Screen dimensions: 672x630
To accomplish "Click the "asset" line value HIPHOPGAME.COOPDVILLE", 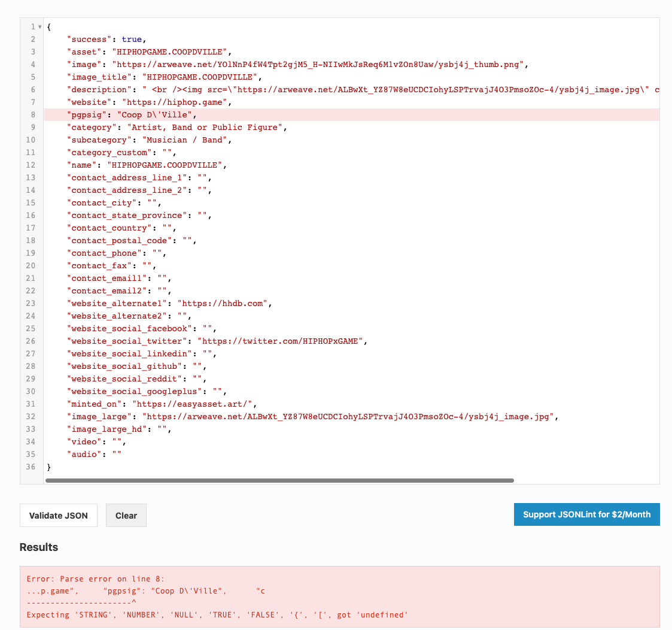I will [x=170, y=52].
